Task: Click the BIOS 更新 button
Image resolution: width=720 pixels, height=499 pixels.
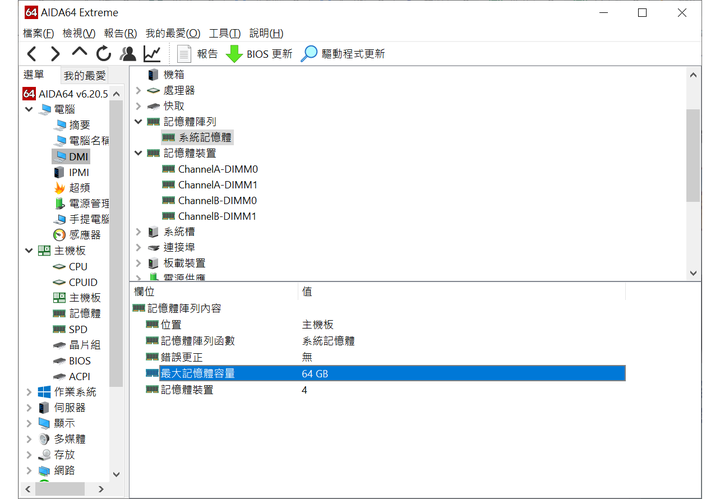Action: [x=259, y=54]
